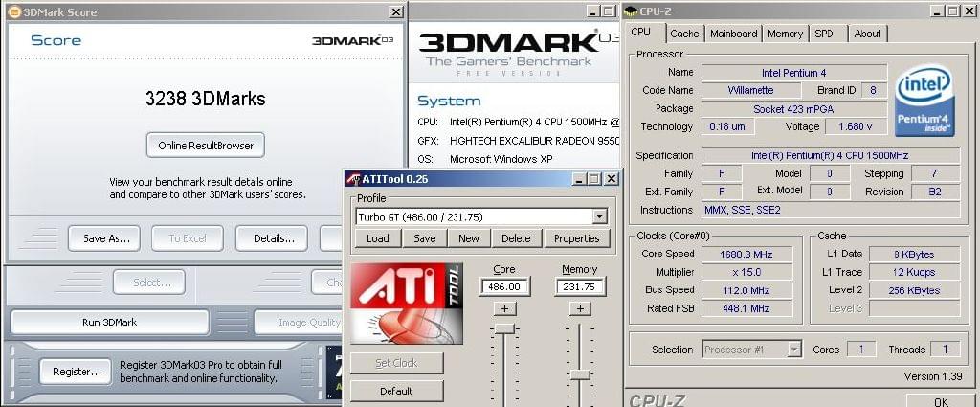Click the Instructions value 'MMX, SSE, SSE2'
980x407 pixels.
point(831,210)
